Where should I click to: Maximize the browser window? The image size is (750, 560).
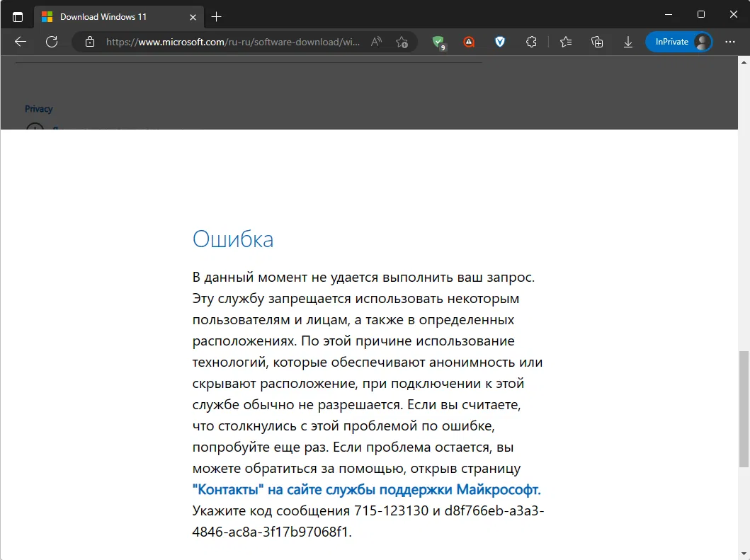pos(701,14)
